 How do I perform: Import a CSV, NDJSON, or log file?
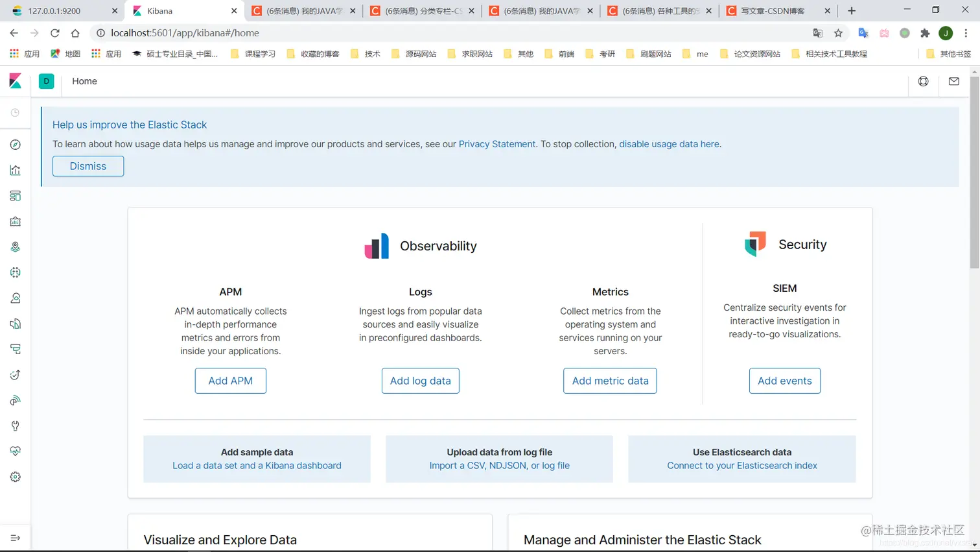click(500, 466)
